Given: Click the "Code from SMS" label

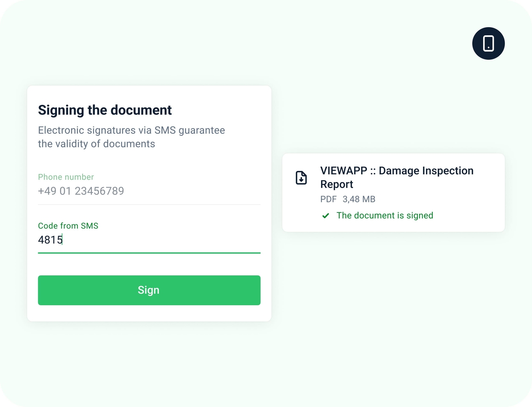Looking at the screenshot, I should coord(68,226).
